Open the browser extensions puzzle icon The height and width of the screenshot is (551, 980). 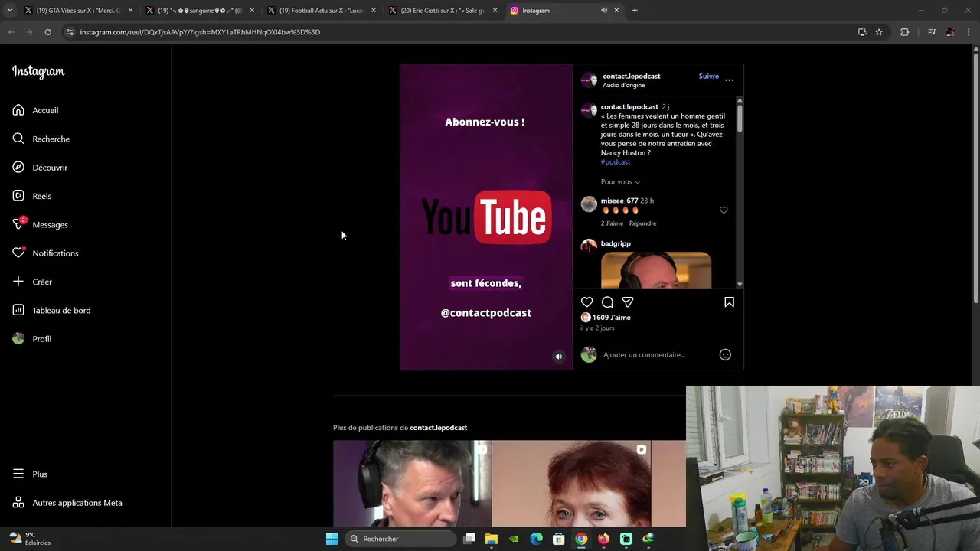click(904, 32)
